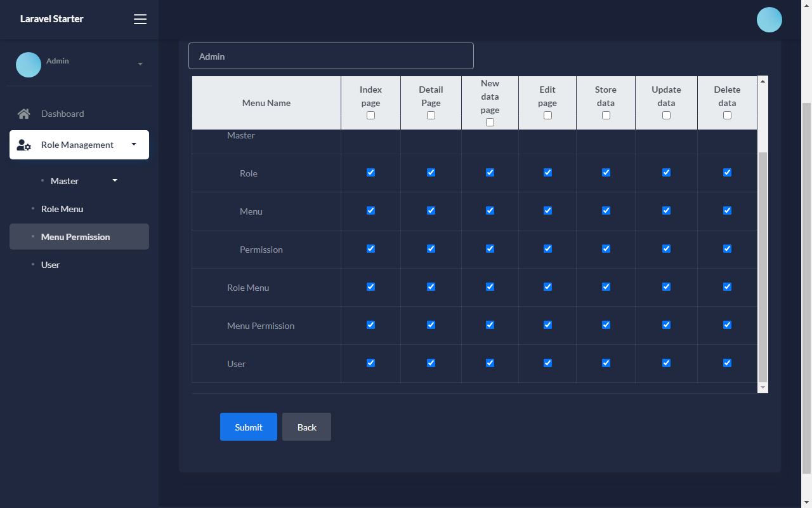This screenshot has height=508, width=812.
Task: Check the Detail Page header checkbox
Action: coord(431,116)
